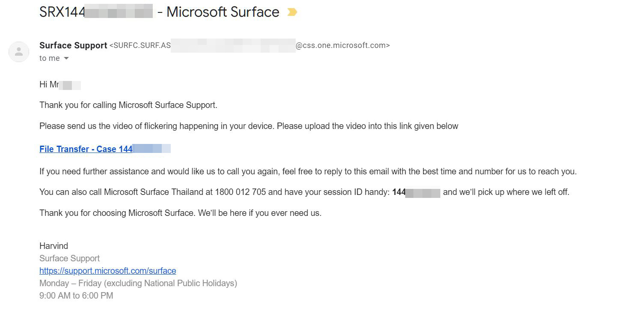Click the "If you need further assistance" paragraph
The height and width of the screenshot is (317, 644).
click(x=308, y=171)
